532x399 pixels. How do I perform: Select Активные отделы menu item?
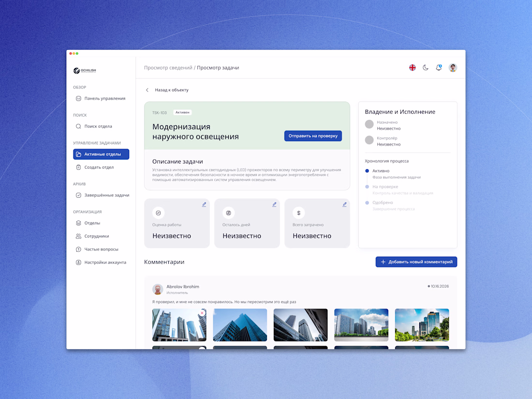pyautogui.click(x=101, y=154)
